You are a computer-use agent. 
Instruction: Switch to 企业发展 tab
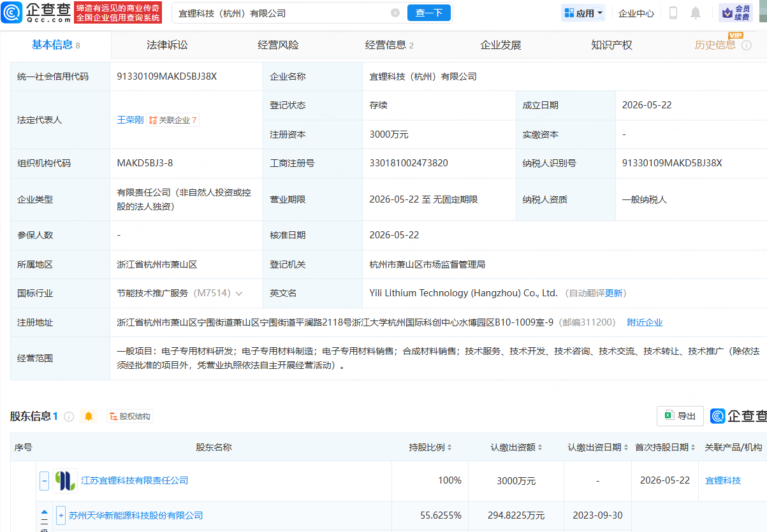click(500, 45)
